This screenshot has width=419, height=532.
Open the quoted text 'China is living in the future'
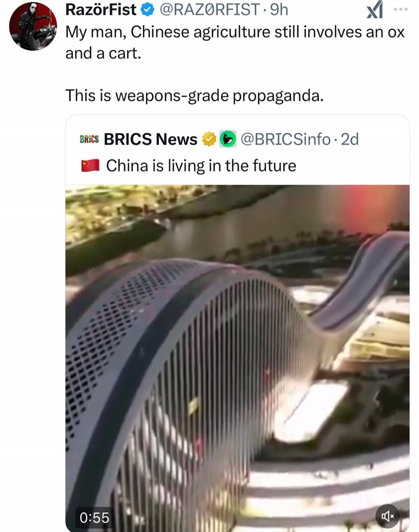click(x=201, y=166)
